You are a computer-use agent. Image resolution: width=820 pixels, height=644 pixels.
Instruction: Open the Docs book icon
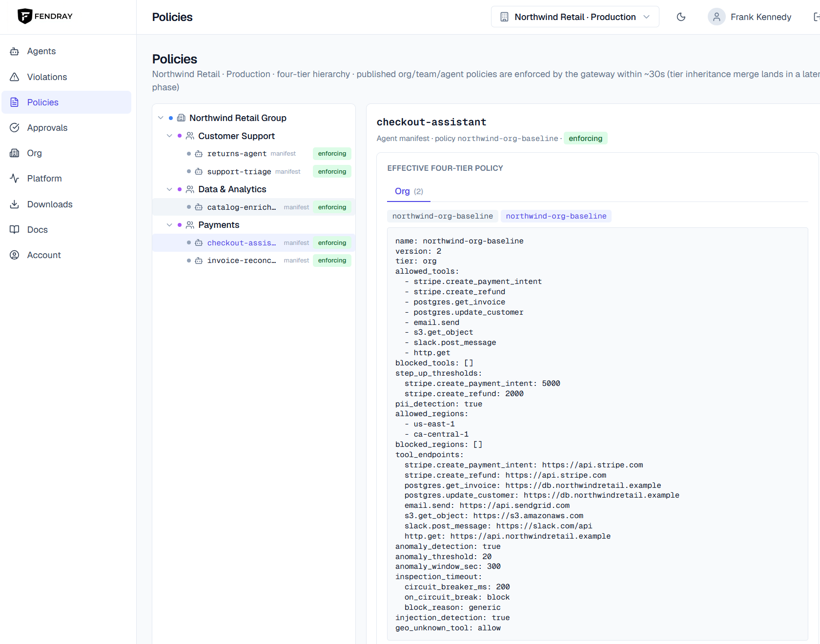15,229
